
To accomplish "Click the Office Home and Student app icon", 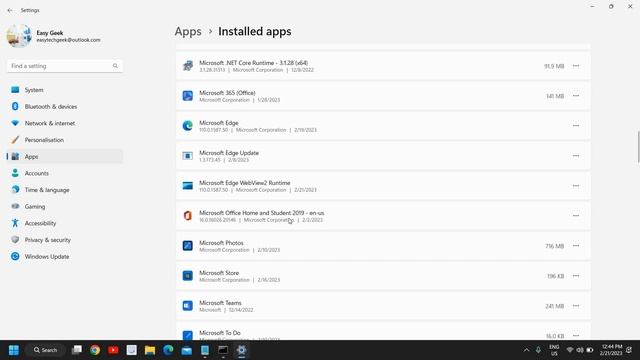I will (x=187, y=216).
